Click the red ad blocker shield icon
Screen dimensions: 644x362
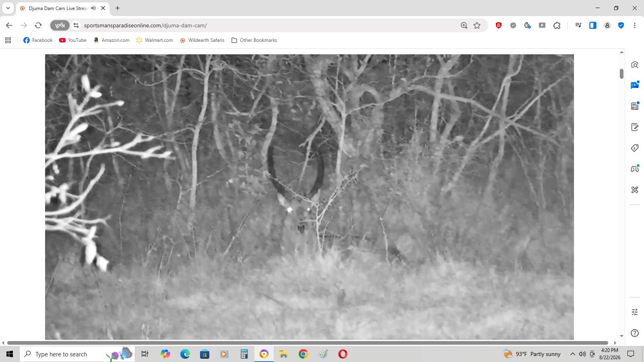pyautogui.click(x=499, y=25)
